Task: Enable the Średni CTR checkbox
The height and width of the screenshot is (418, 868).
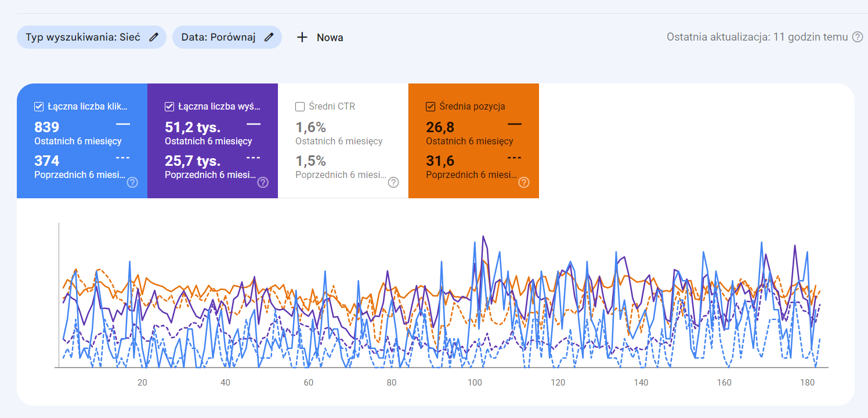Action: (300, 107)
